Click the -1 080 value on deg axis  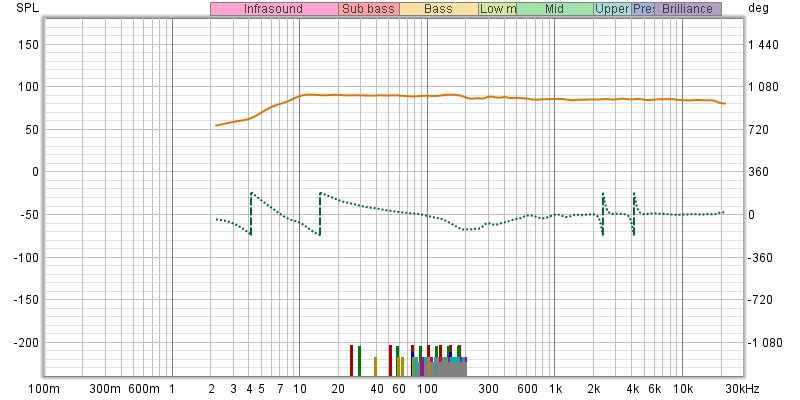[x=765, y=343]
